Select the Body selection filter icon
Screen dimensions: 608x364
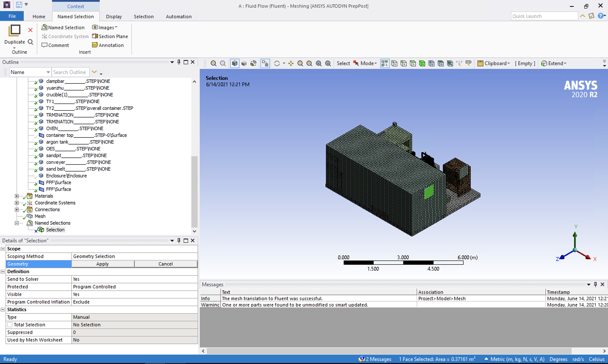coord(422,63)
